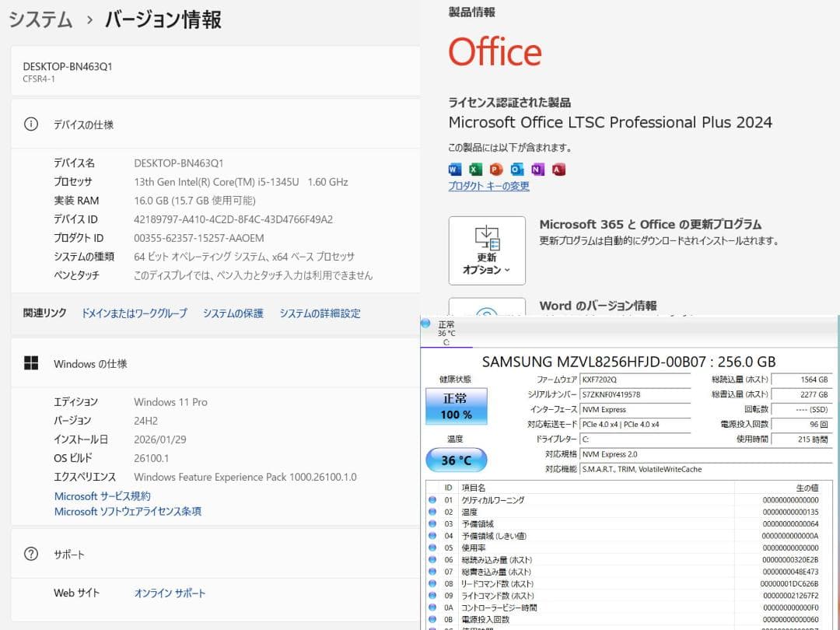Click the Windows logo icon beside Windows の仕様
840x630 pixels.
(x=30, y=362)
